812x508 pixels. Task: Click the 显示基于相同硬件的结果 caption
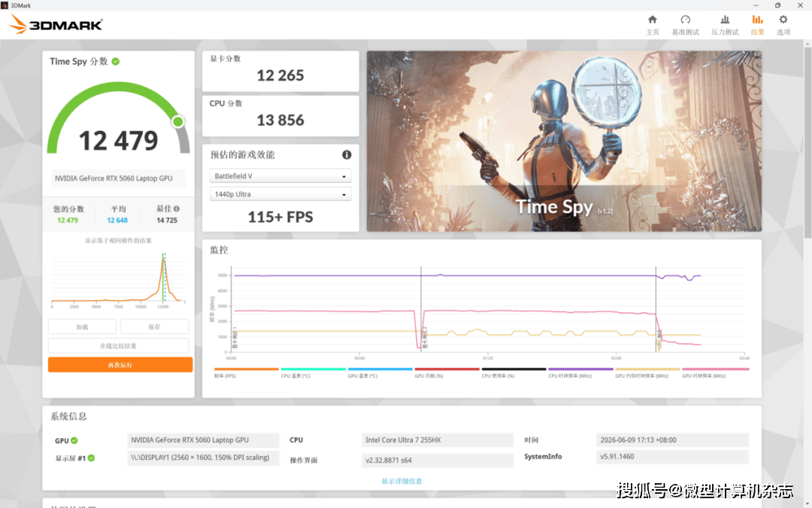tap(118, 241)
